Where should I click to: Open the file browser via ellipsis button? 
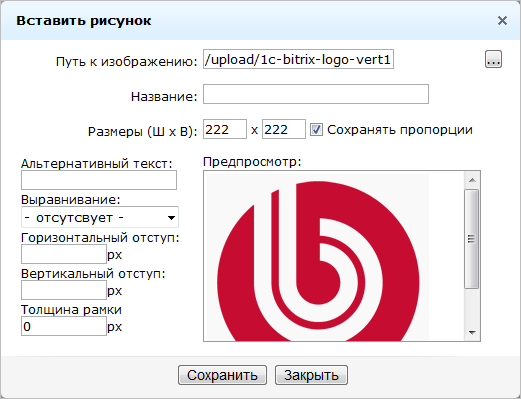click(493, 60)
